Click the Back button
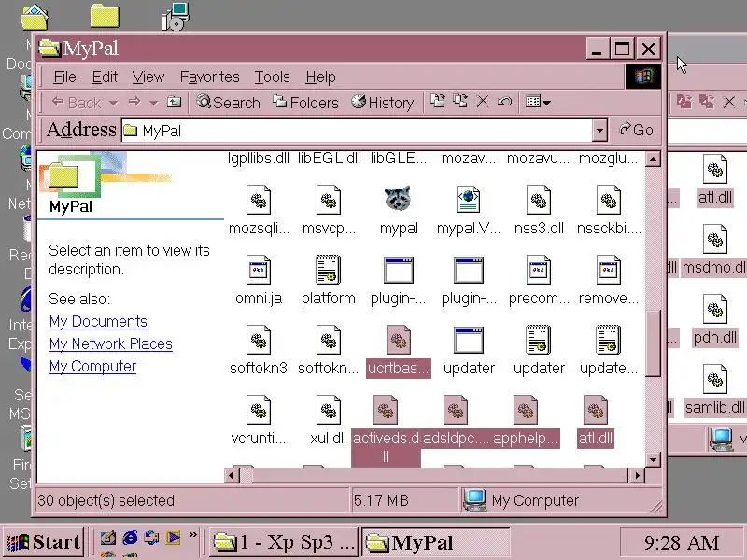The width and height of the screenshot is (747, 560). tap(77, 103)
